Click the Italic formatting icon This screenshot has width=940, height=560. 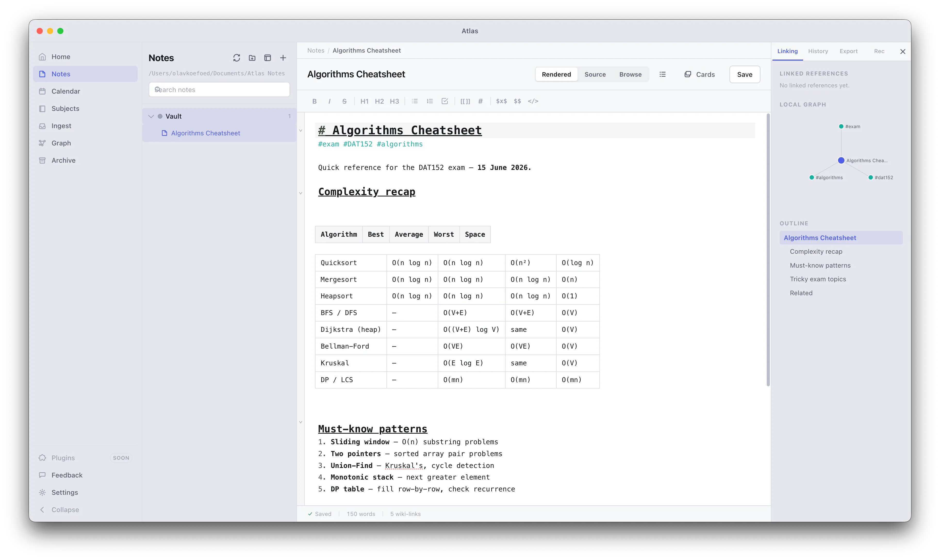pos(329,101)
